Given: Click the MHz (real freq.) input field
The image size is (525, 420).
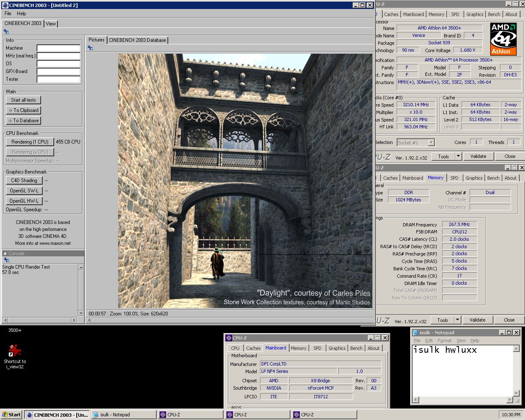Looking at the screenshot, I should point(58,56).
